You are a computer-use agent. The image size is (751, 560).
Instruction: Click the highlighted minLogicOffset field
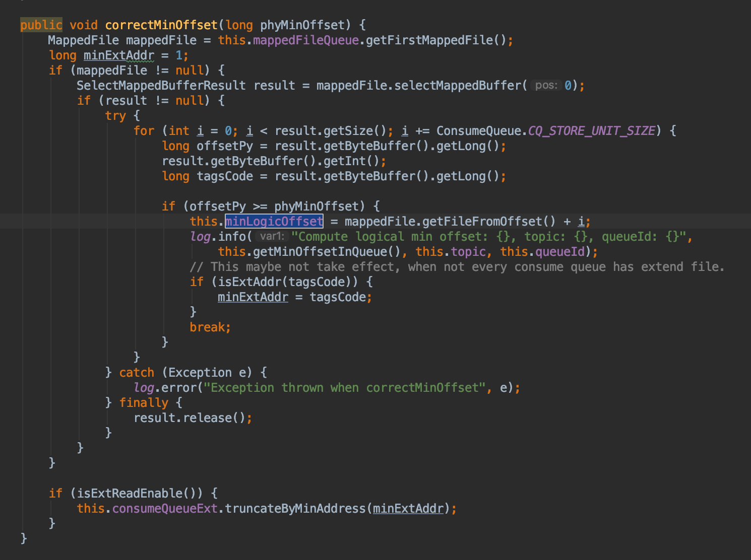click(274, 222)
